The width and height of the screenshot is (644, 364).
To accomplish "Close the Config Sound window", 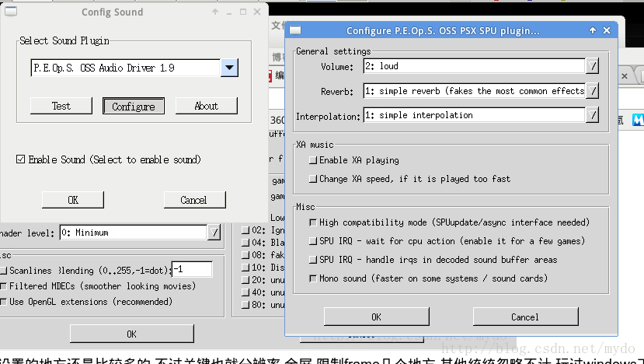I will [x=257, y=12].
